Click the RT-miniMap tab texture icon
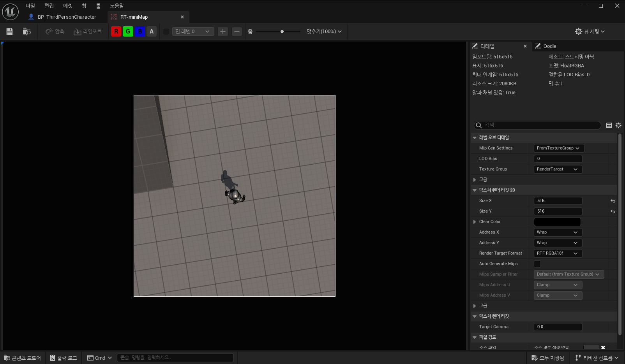 pyautogui.click(x=114, y=17)
